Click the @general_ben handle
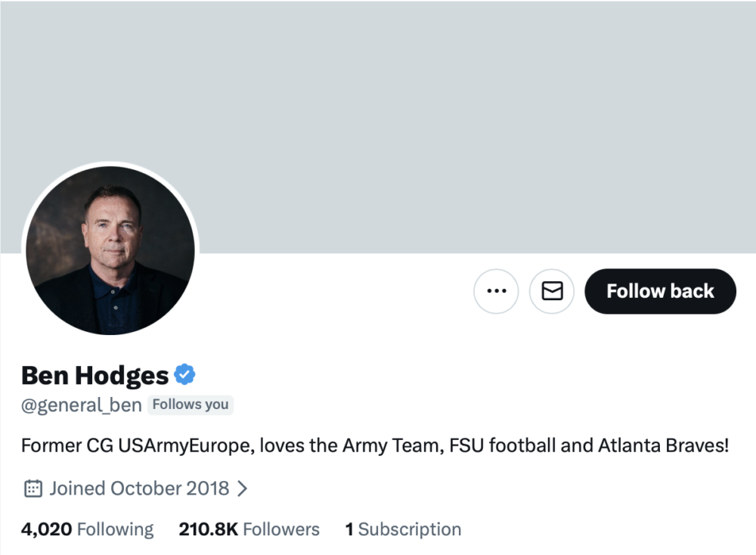 click(81, 405)
